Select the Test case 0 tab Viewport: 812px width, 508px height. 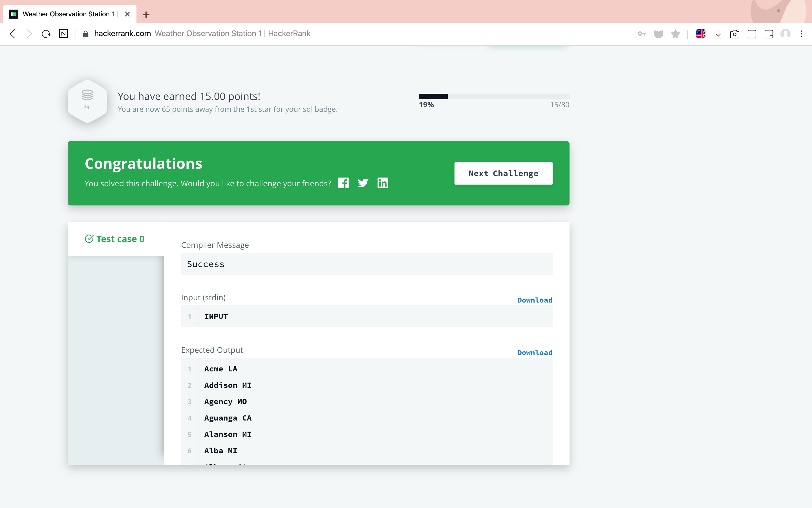(x=116, y=239)
